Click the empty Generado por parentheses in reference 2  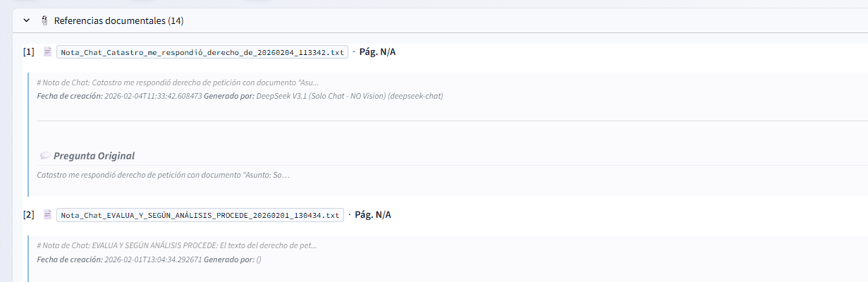click(259, 259)
